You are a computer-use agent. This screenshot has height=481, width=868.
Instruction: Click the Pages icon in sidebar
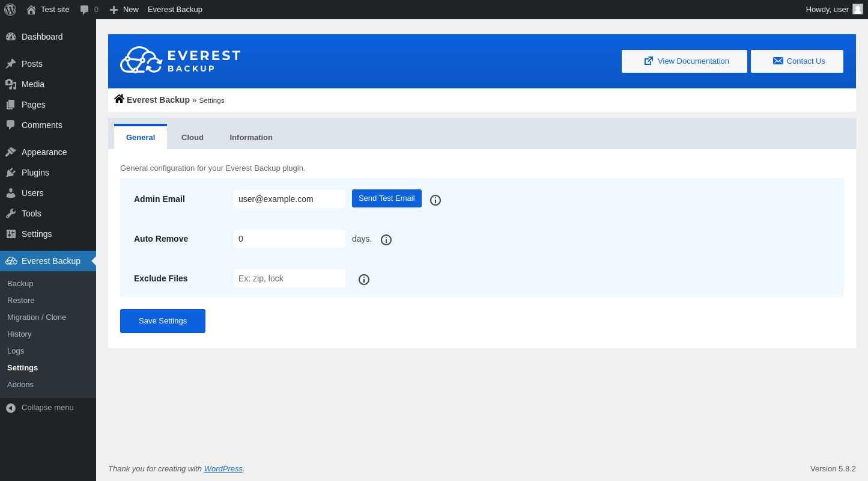pyautogui.click(x=11, y=105)
